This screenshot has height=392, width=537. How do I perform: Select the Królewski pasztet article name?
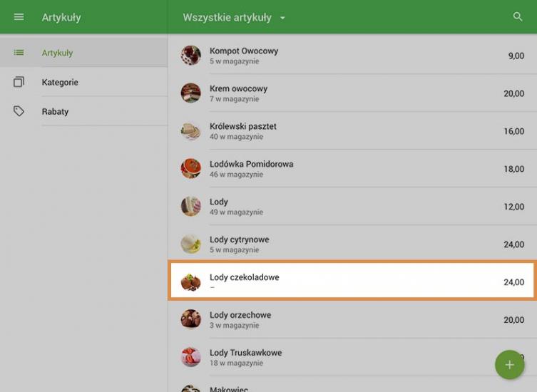pyautogui.click(x=242, y=126)
